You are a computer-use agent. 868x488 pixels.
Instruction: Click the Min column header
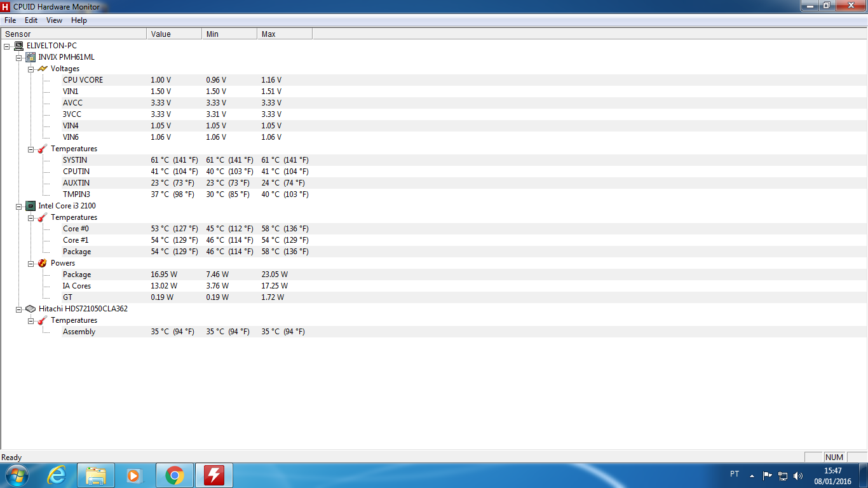click(x=229, y=34)
